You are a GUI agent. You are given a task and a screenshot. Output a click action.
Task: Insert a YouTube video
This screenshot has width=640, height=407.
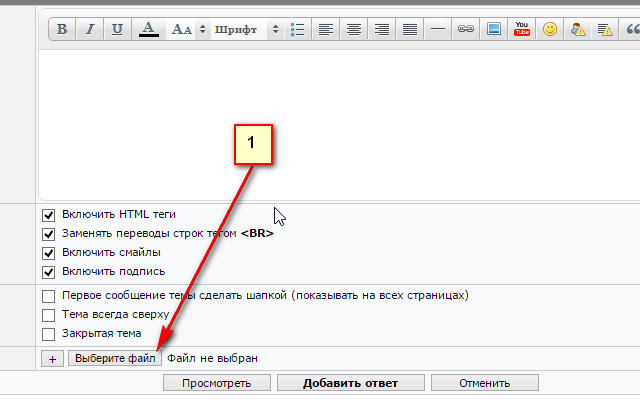(x=522, y=30)
